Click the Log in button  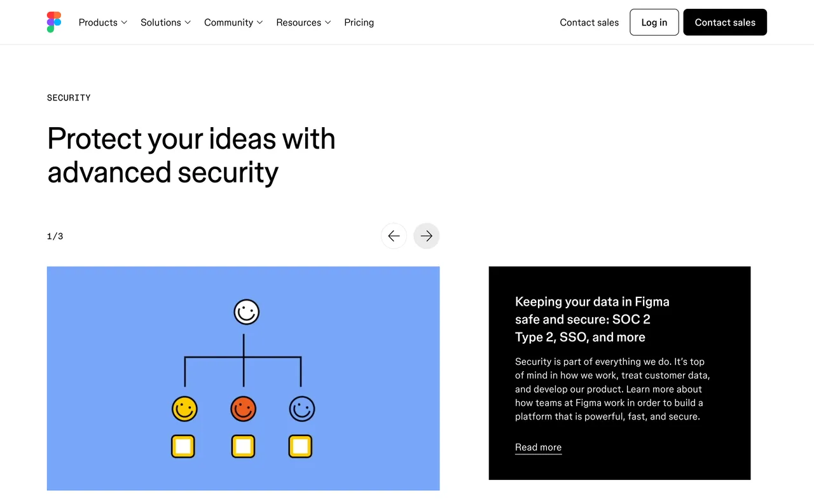coord(654,22)
